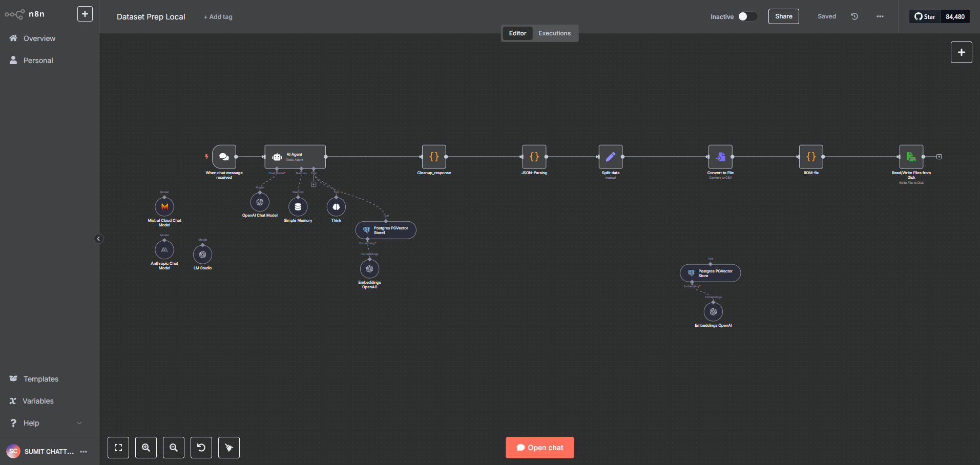980x465 pixels.
Task: Click the Dataset Prep Local workflow title
Action: [x=151, y=16]
